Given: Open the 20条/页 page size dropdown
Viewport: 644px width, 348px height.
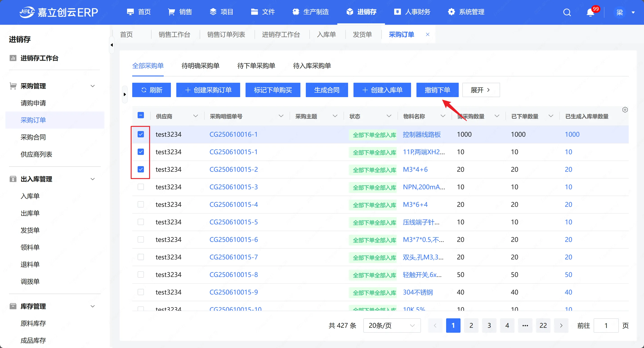Looking at the screenshot, I should tap(392, 325).
